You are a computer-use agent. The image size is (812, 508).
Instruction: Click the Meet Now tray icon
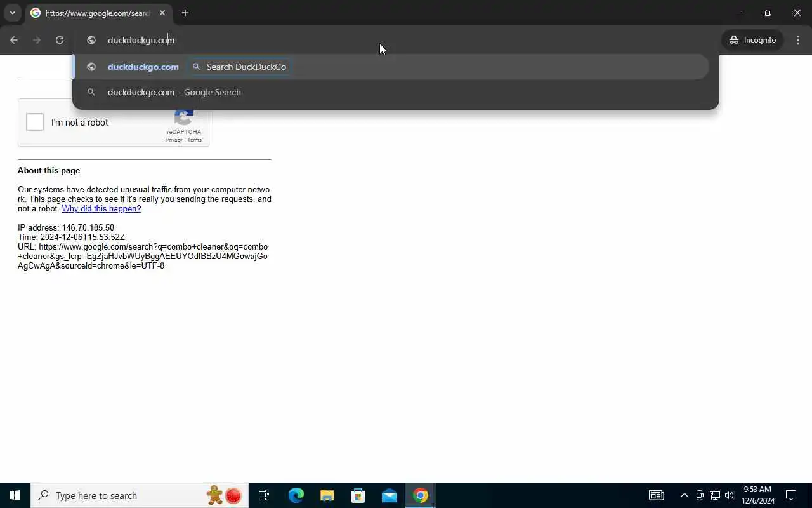(x=700, y=495)
